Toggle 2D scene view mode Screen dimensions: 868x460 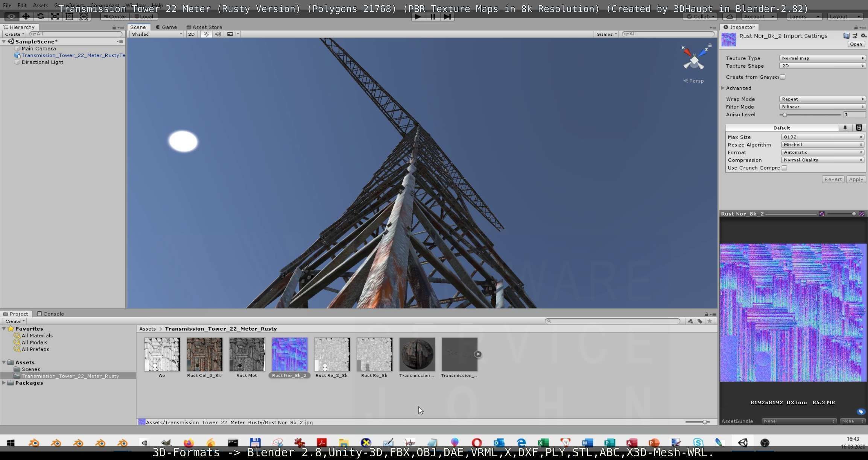coord(192,34)
